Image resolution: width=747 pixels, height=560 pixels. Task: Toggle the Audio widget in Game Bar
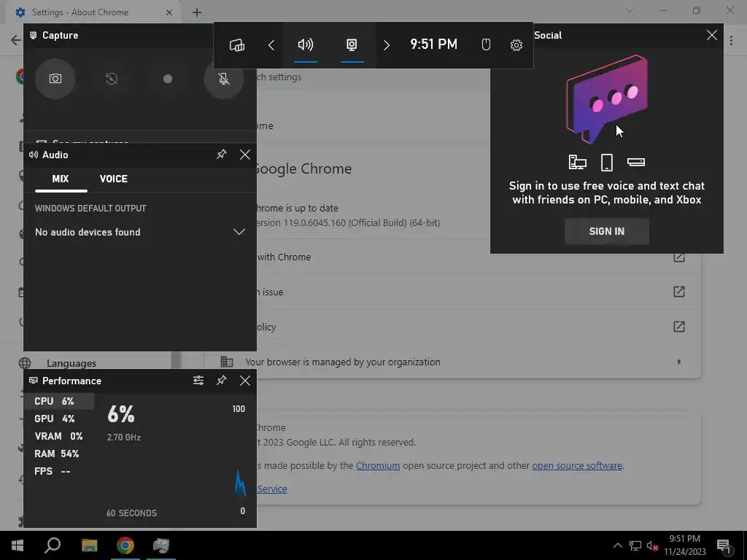click(306, 44)
